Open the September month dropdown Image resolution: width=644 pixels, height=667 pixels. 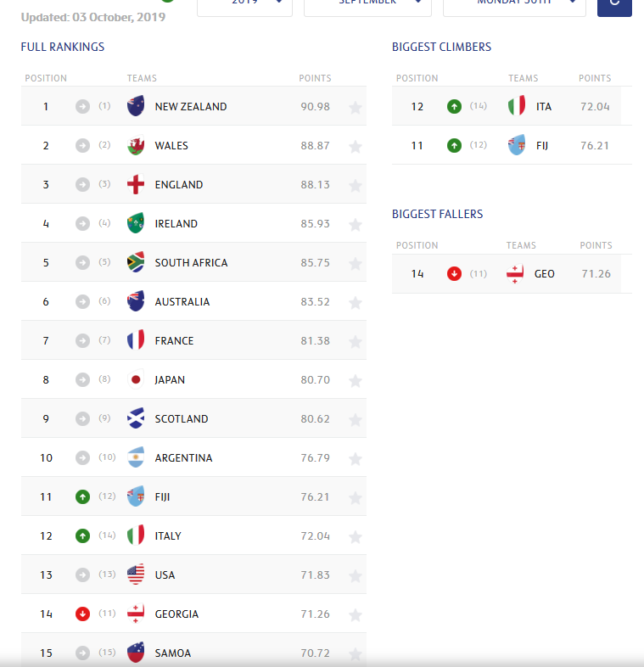pos(367,7)
